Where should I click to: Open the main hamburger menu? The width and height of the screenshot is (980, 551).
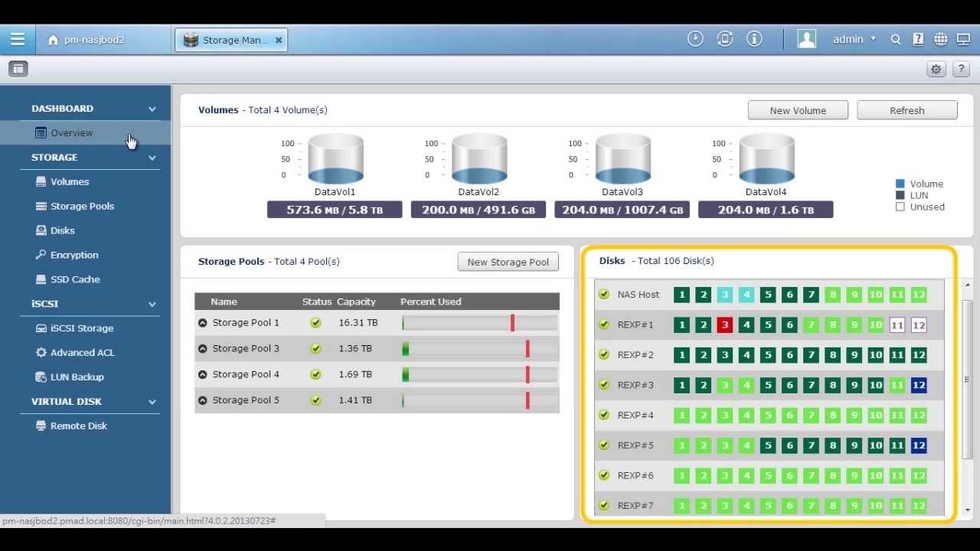(17, 39)
